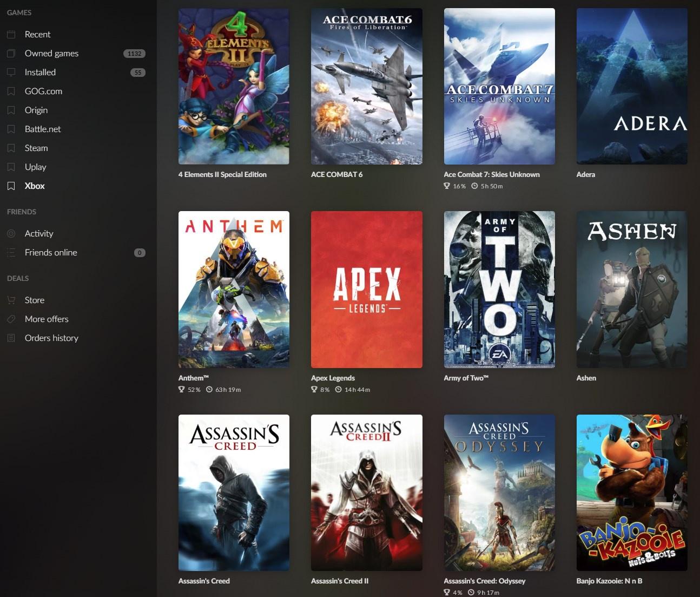The height and width of the screenshot is (597, 700).
Task: Select the Uplay bookmark
Action: coord(36,167)
